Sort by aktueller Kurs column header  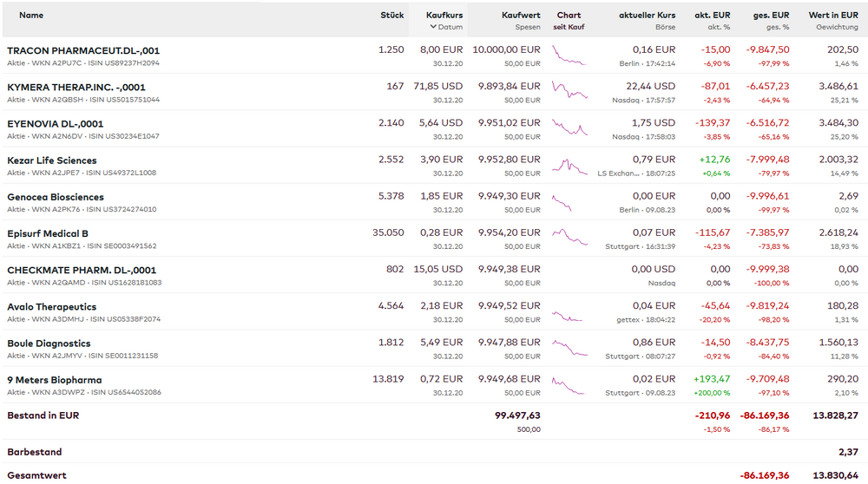click(x=647, y=16)
